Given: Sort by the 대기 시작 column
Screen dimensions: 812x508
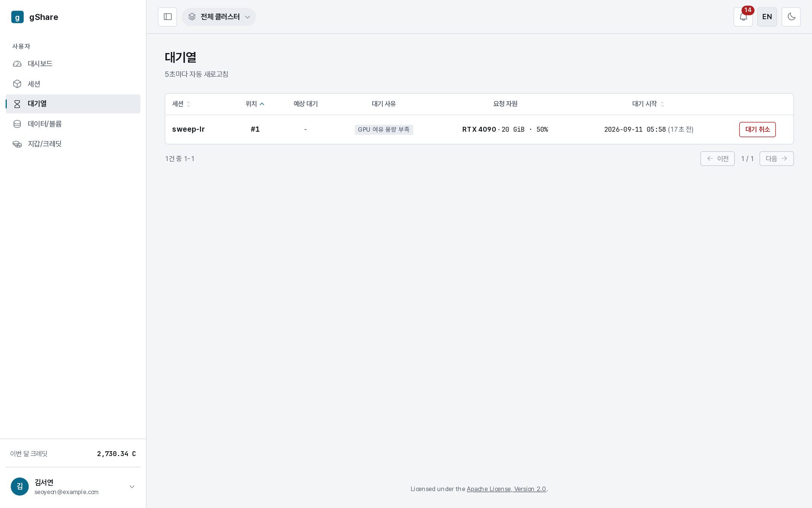Looking at the screenshot, I should coord(648,104).
